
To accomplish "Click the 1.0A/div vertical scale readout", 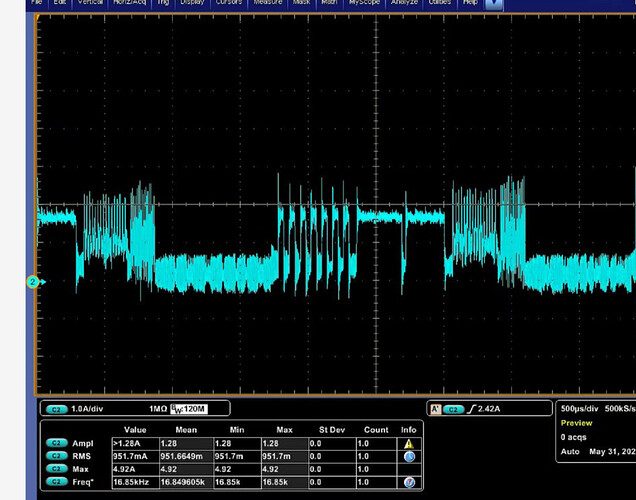I will [x=87, y=409].
